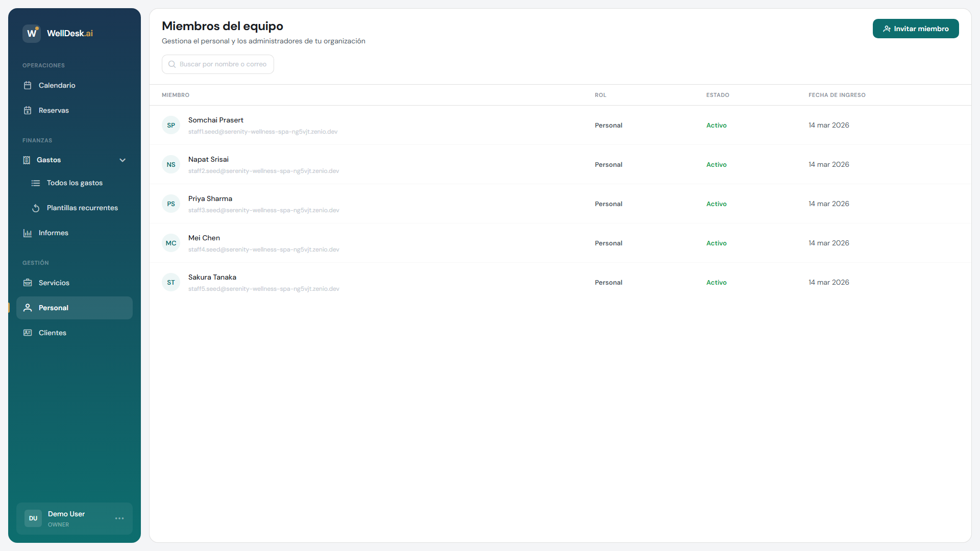Click the Informes chart icon
980x551 pixels.
[28, 233]
